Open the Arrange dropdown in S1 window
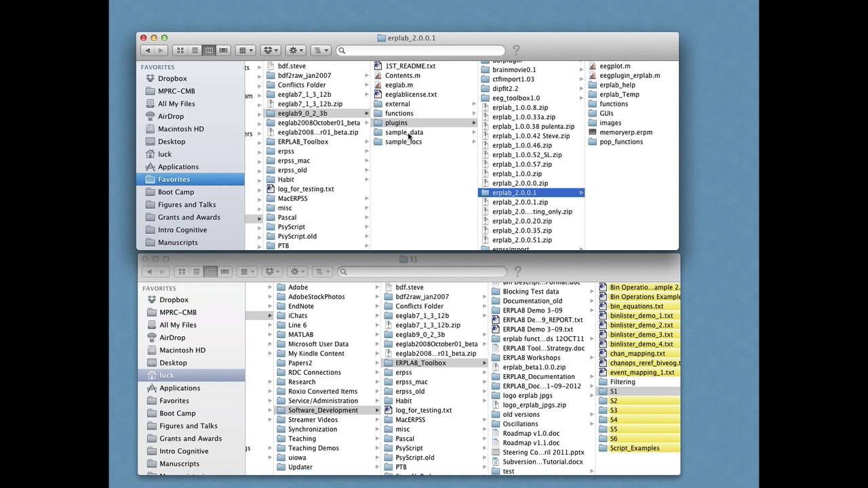 tap(246, 271)
